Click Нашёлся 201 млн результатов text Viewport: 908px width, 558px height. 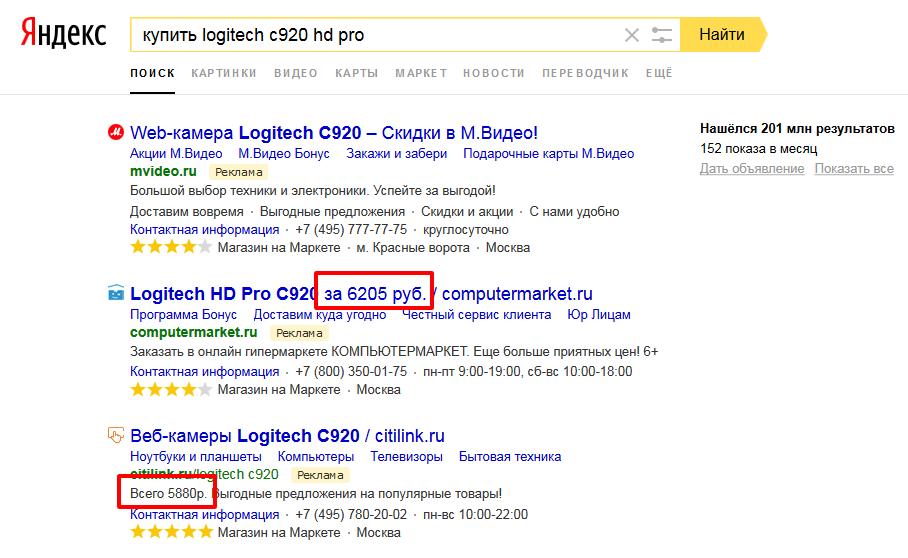(x=797, y=129)
